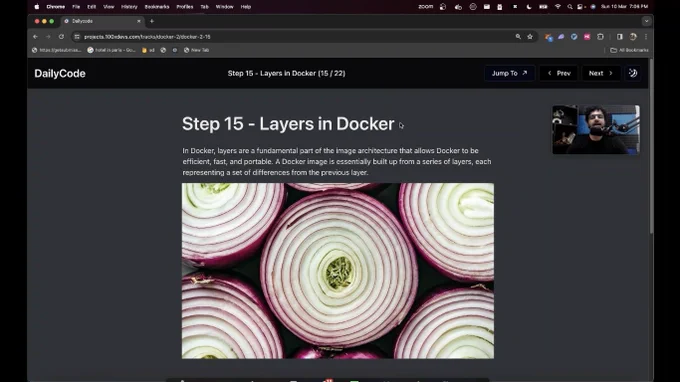Open the View menu
This screenshot has height=382, width=680.
(x=108, y=7)
